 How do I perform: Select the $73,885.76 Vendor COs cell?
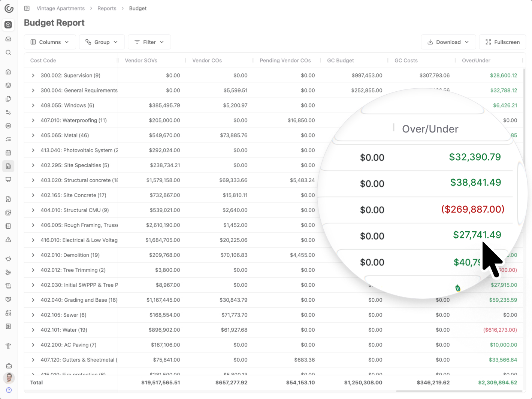point(233,135)
